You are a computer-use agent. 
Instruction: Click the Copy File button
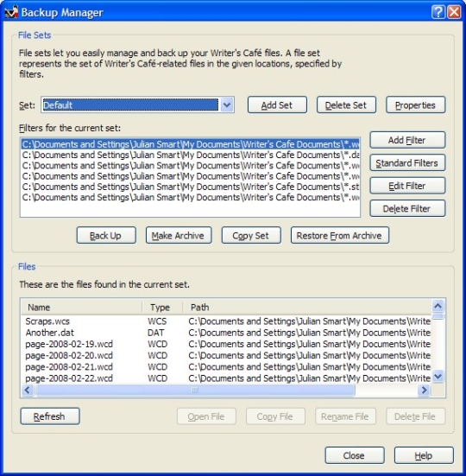pos(275,416)
